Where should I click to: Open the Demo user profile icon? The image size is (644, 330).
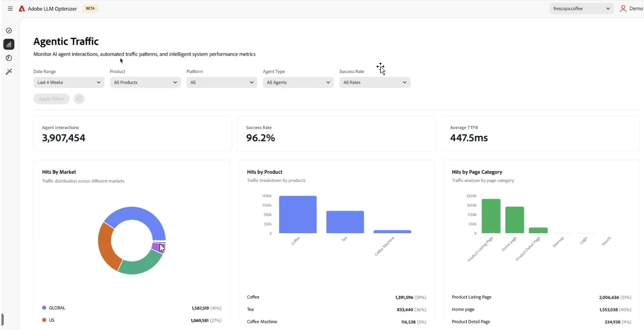pyautogui.click(x=623, y=8)
